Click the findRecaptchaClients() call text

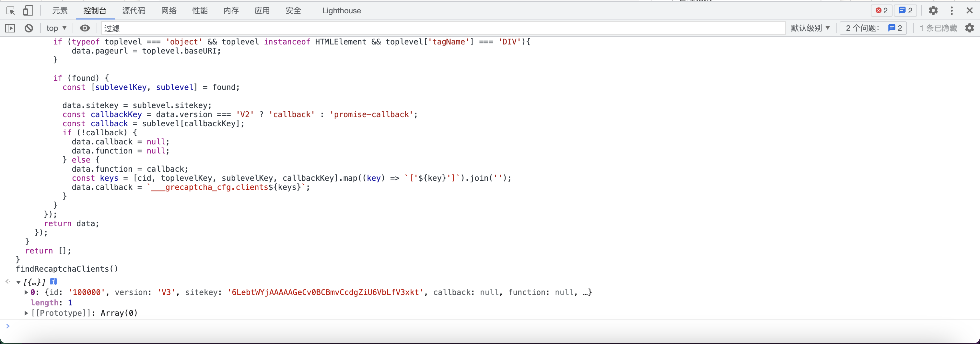pyautogui.click(x=67, y=269)
